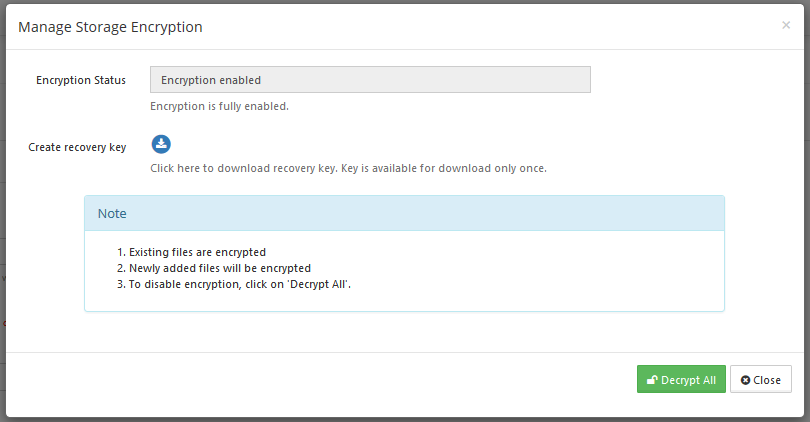810x422 pixels.
Task: Focus the Encryption Status field
Action: [370, 80]
